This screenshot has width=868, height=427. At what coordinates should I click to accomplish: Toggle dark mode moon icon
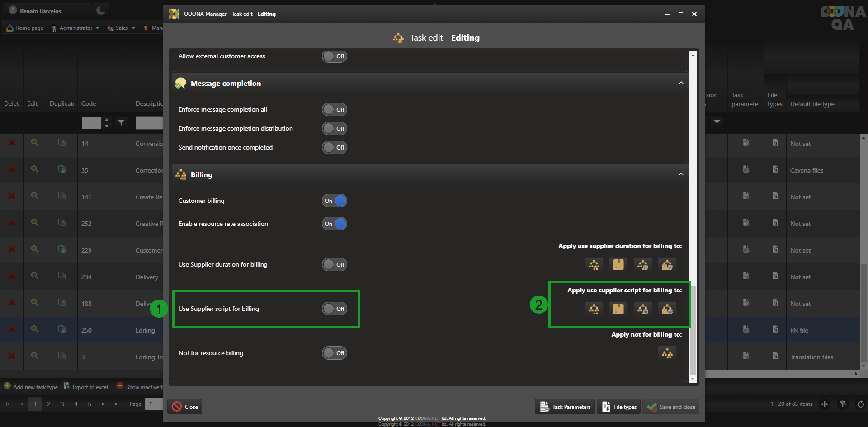[101, 10]
